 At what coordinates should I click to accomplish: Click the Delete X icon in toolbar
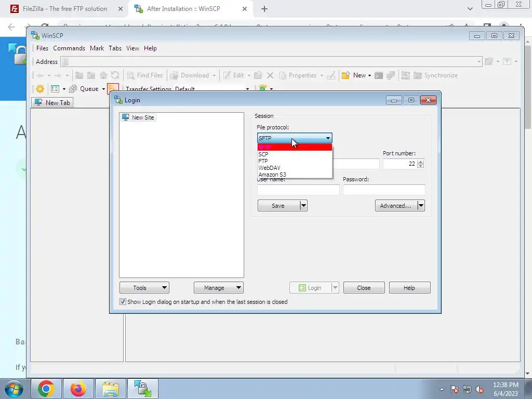click(270, 75)
